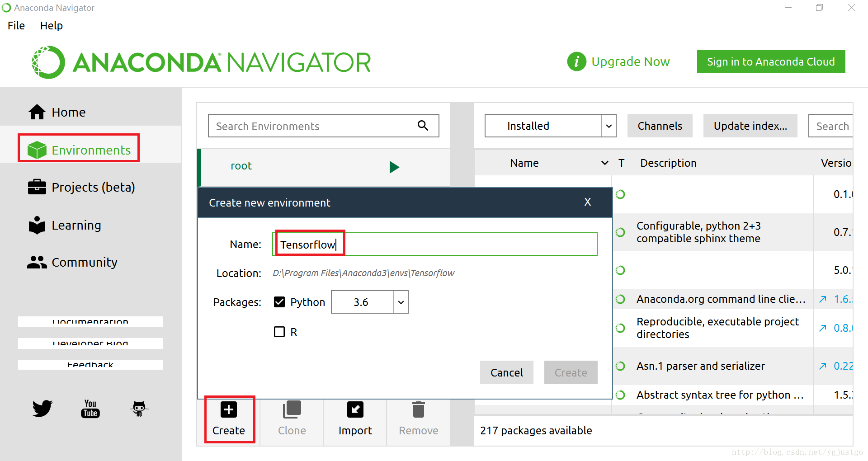Click the Developer Blog button in sidebar

90,343
